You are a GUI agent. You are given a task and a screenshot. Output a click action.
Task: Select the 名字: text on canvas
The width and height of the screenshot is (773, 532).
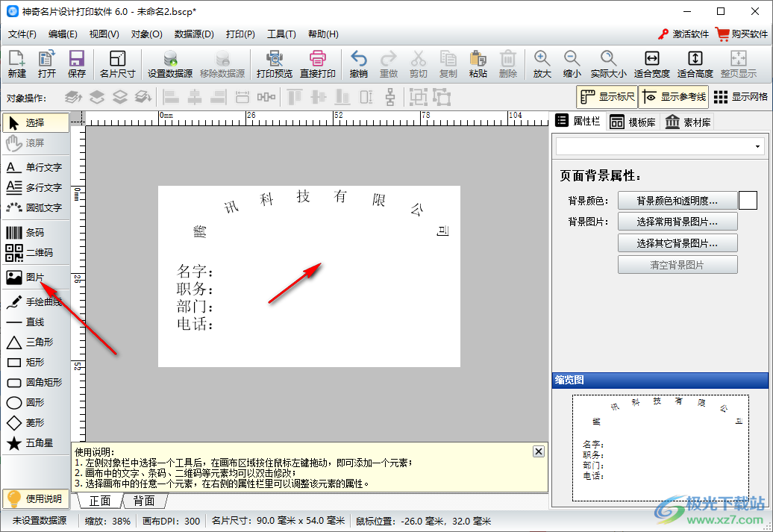(x=195, y=271)
